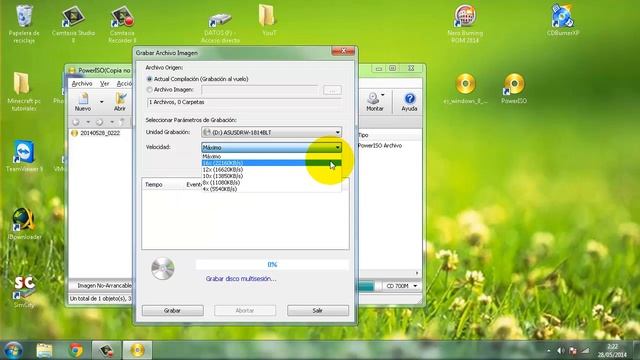The height and width of the screenshot is (360, 640).
Task: Launch TeamViewer 9 desktop shortcut
Action: coord(24,156)
